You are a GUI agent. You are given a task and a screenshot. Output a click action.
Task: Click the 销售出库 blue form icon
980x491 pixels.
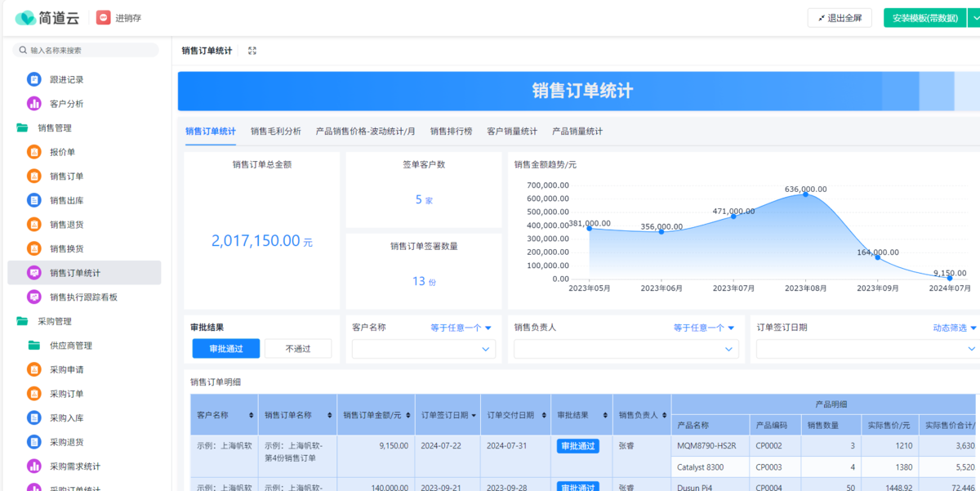click(x=33, y=200)
